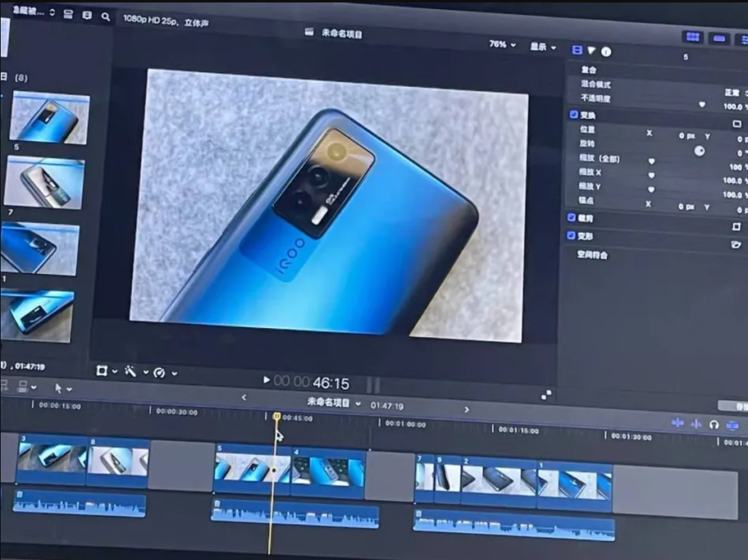Image resolution: width=748 pixels, height=560 pixels.
Task: Open the connect-edit options dropdown arrow
Action: pos(34,387)
